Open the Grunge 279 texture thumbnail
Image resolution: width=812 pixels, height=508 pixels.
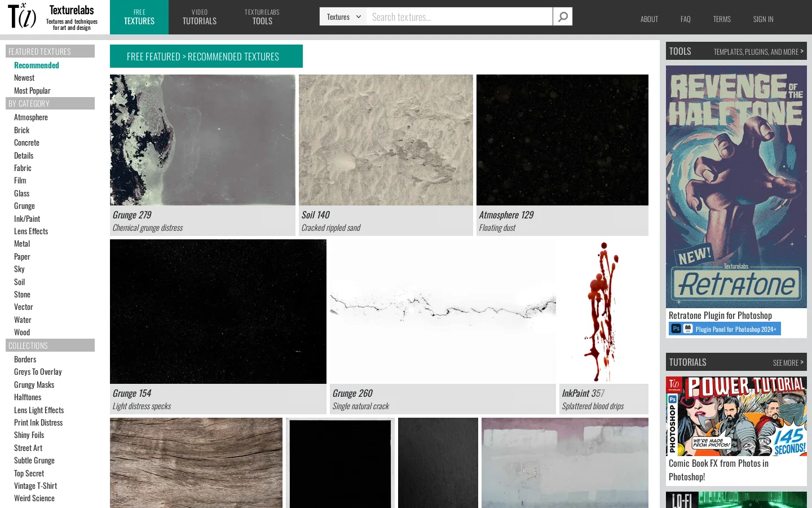(x=202, y=140)
